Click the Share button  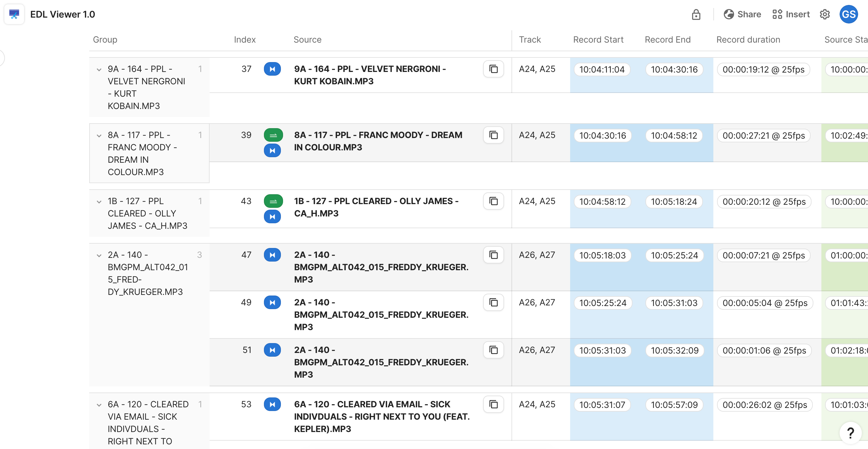[x=742, y=15]
